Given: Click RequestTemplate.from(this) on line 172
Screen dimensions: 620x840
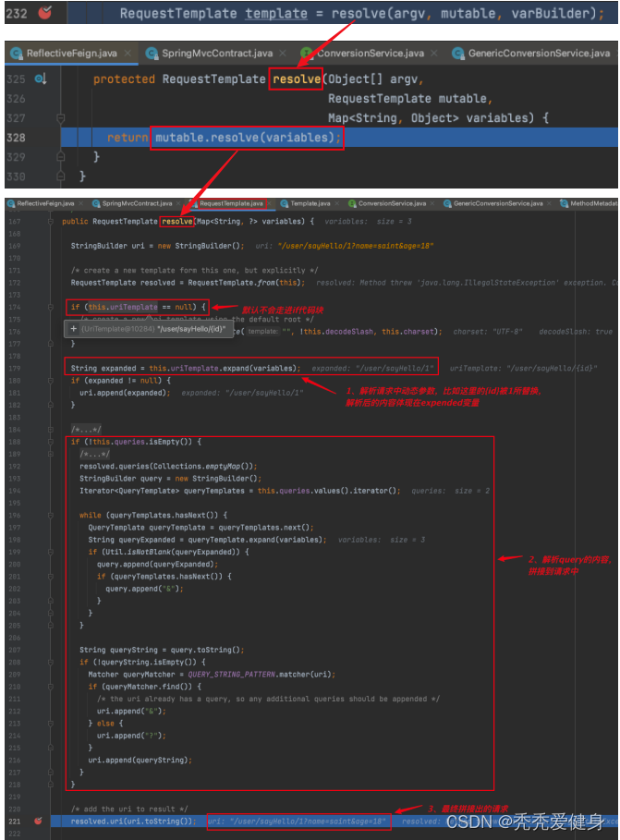Looking at the screenshot, I should point(246,283).
